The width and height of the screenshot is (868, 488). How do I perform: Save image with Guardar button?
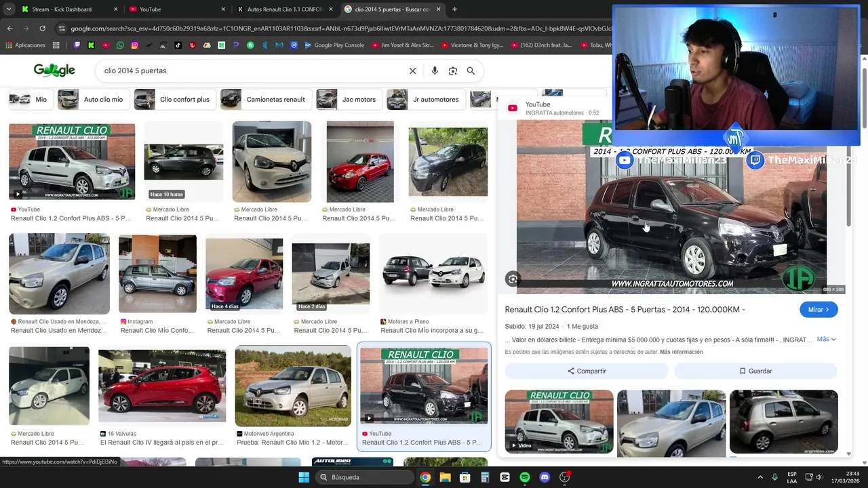(755, 371)
